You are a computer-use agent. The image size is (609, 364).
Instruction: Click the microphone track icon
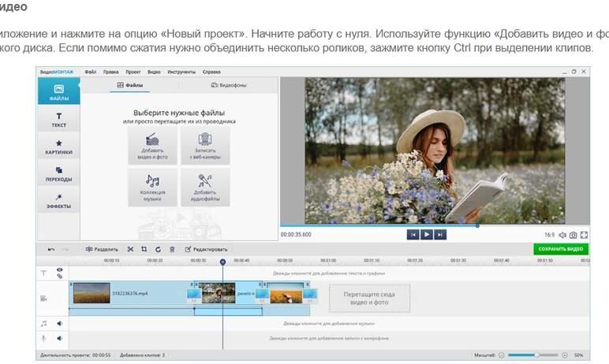coord(43,338)
